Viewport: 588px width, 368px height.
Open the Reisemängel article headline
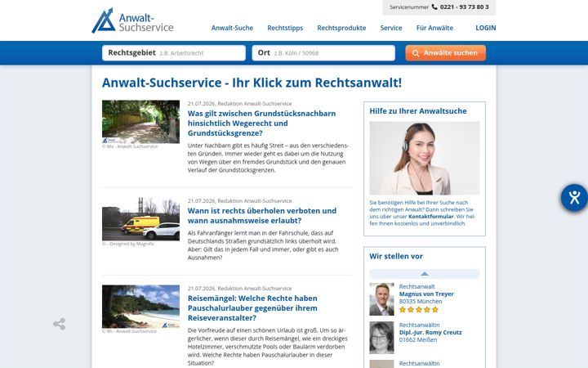click(252, 308)
